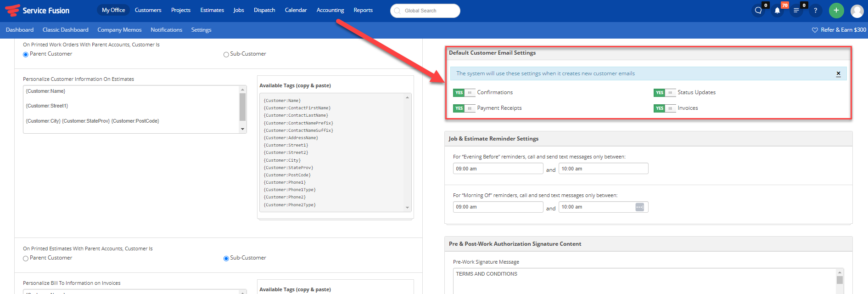
Task: Select Sub-Customer for printed work orders
Action: (226, 54)
